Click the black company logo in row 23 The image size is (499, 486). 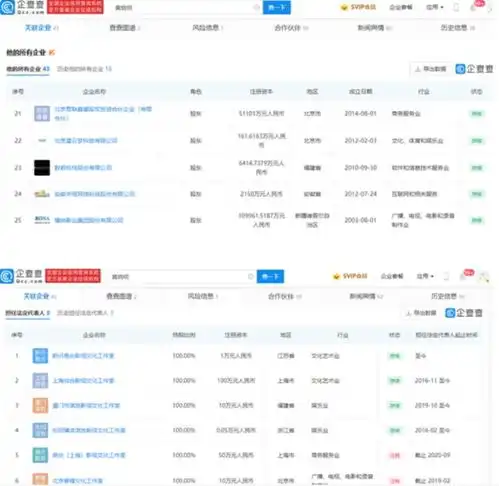[42, 167]
